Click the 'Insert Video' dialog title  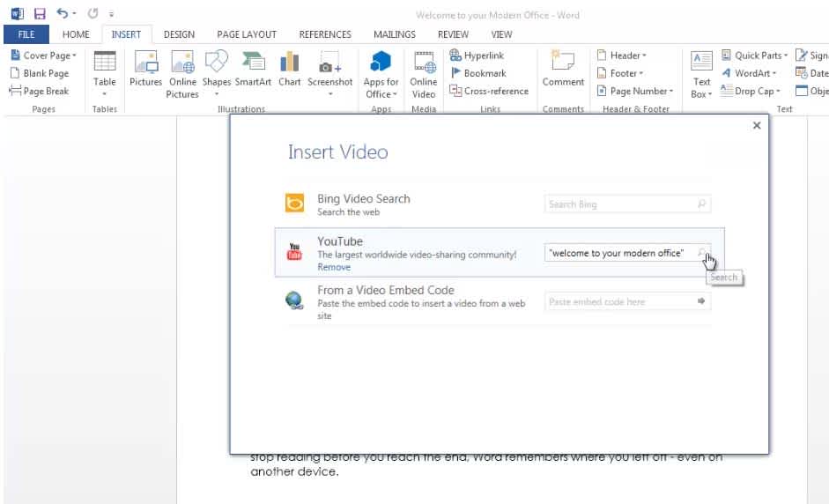[x=337, y=152]
